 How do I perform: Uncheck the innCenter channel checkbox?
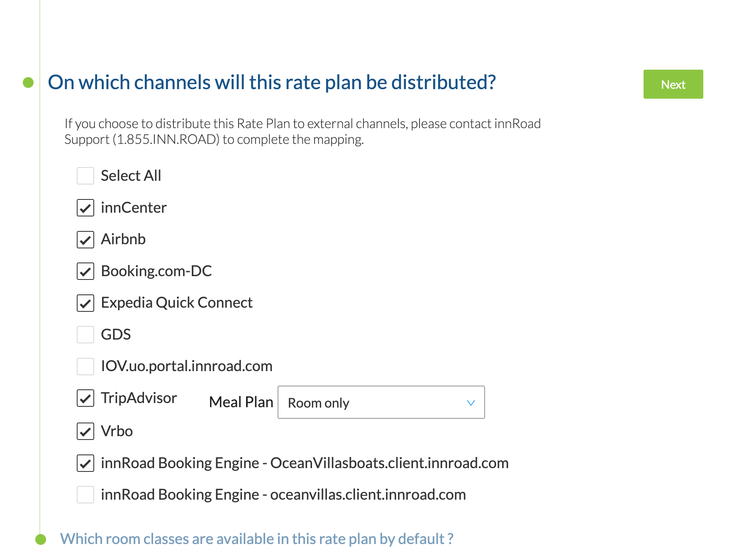pyautogui.click(x=85, y=208)
